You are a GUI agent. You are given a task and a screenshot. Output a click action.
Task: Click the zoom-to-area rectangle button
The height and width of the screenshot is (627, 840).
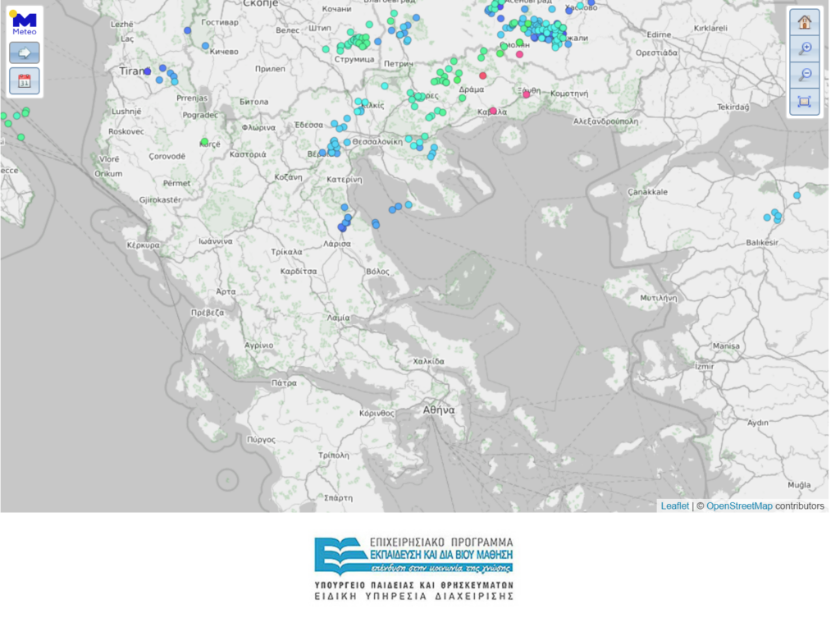coord(804,102)
